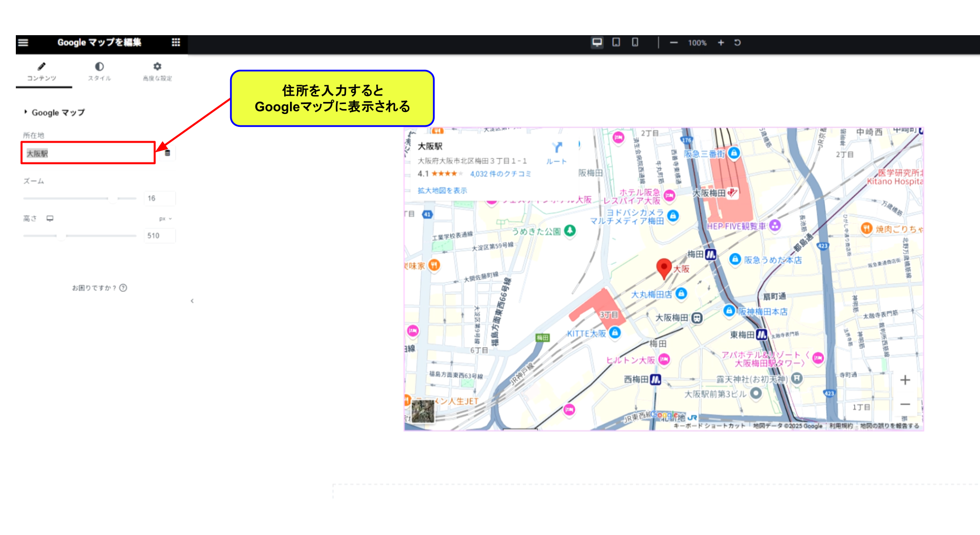
Task: Click the red 大阪 location pin
Action: pyautogui.click(x=664, y=268)
